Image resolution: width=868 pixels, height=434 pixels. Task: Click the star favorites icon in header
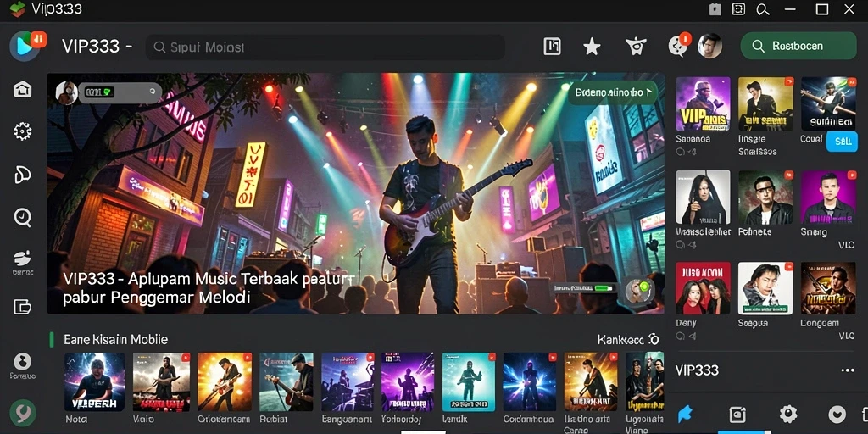(592, 47)
